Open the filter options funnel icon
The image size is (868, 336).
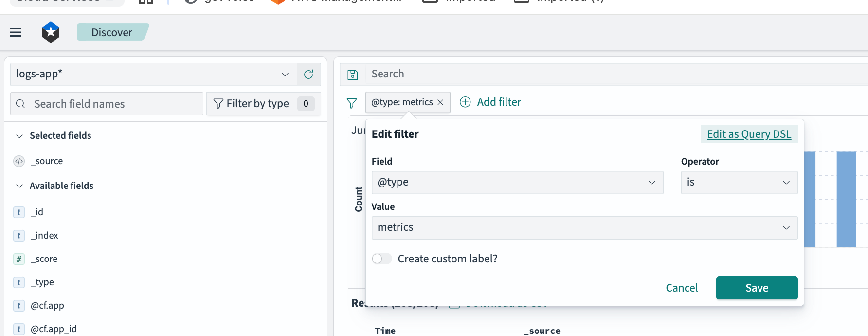point(352,103)
